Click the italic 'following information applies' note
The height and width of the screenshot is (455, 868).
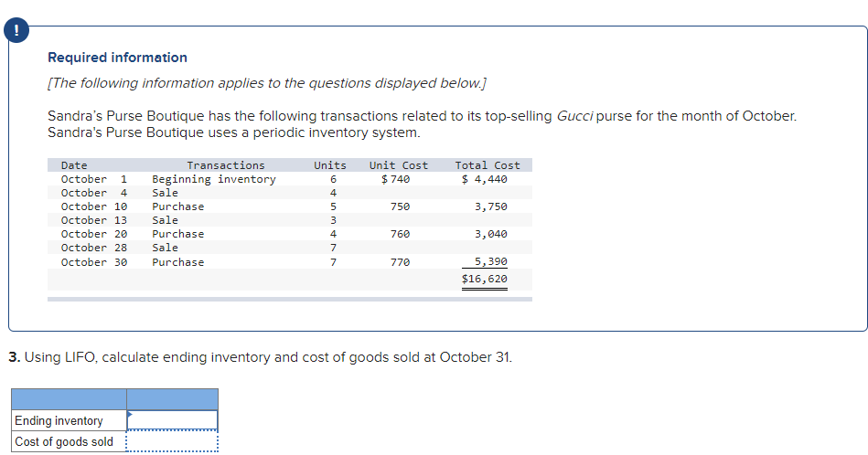point(267,83)
